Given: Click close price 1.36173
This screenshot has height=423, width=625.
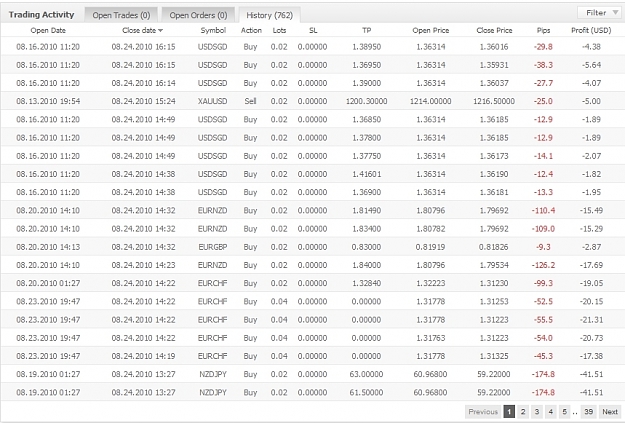Looking at the screenshot, I should [x=494, y=156].
